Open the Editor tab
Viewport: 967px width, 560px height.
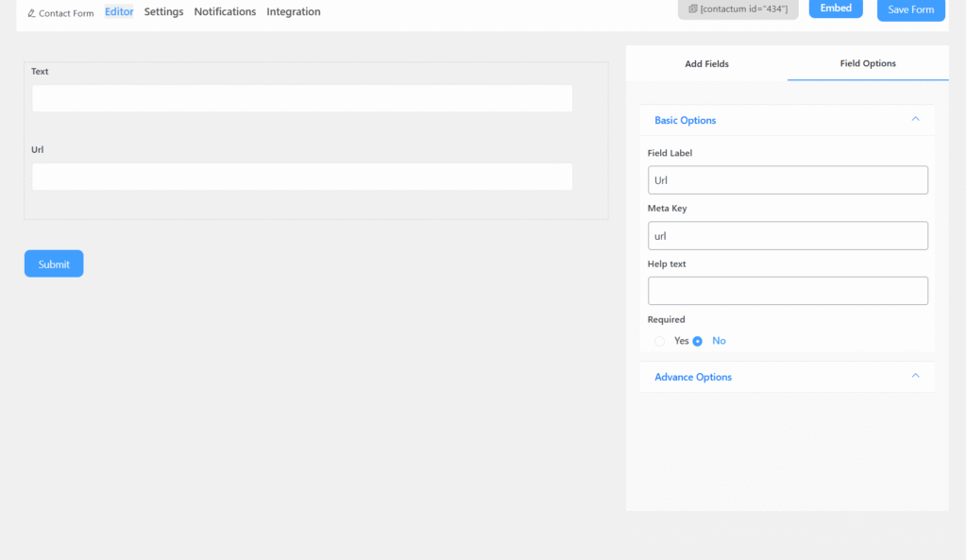(119, 12)
